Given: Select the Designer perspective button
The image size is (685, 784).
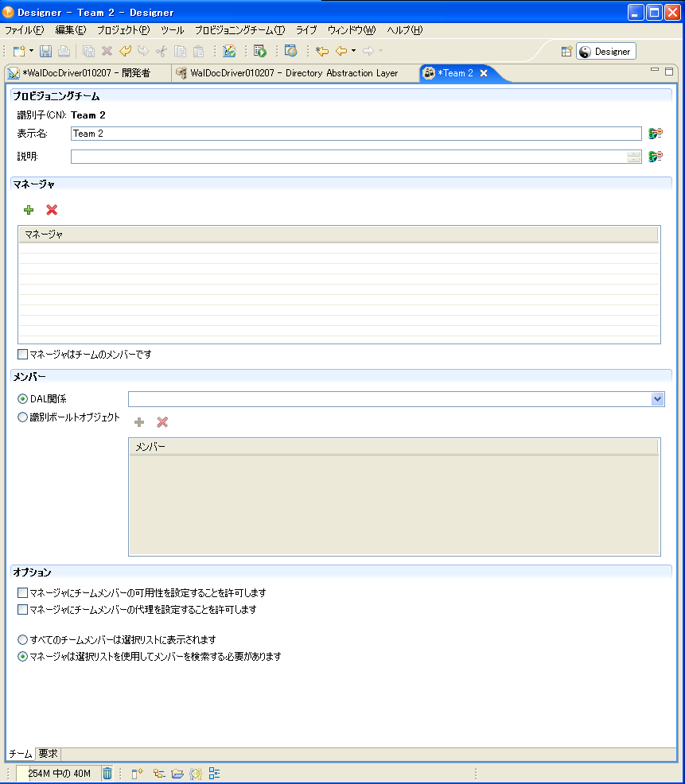Looking at the screenshot, I should 606,52.
